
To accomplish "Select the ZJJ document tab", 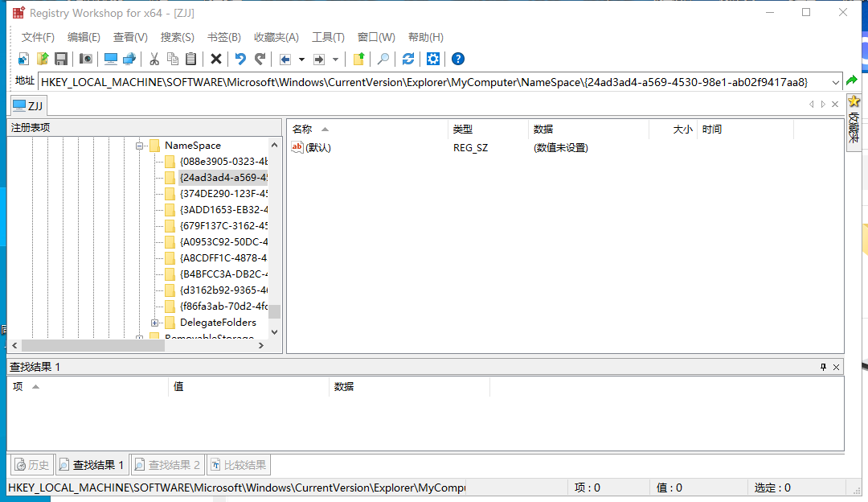I will (28, 105).
